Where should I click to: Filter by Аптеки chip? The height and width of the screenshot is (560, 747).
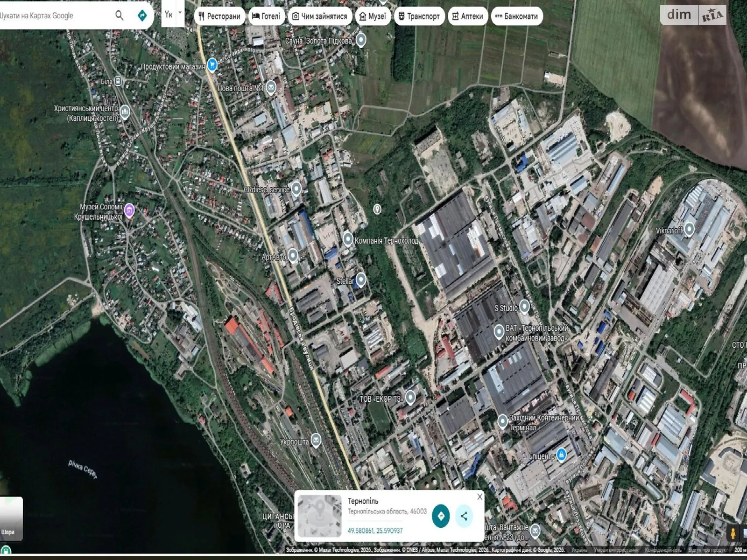(468, 16)
